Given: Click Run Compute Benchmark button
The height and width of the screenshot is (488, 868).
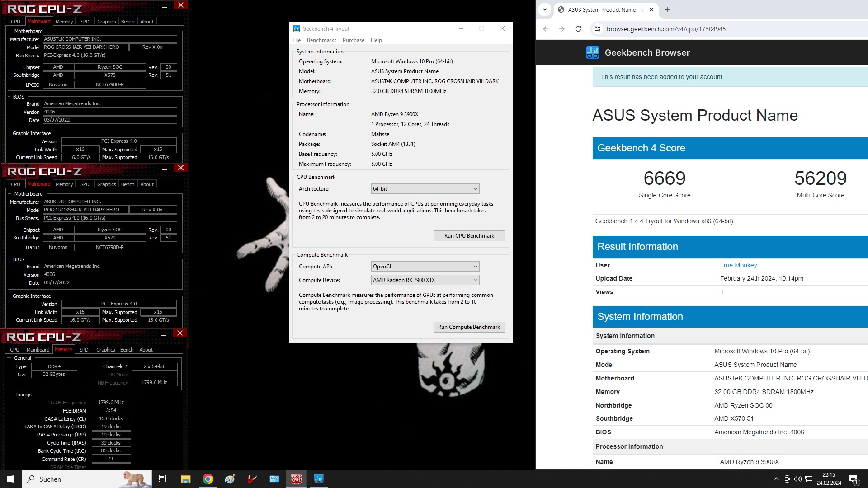Looking at the screenshot, I should [x=469, y=327].
